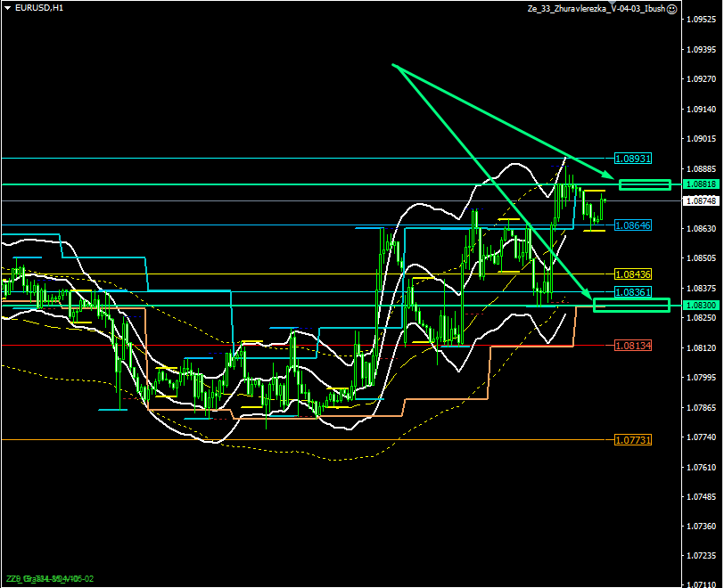
Task: Click the green 1.08818 price axis marker
Action: [702, 184]
